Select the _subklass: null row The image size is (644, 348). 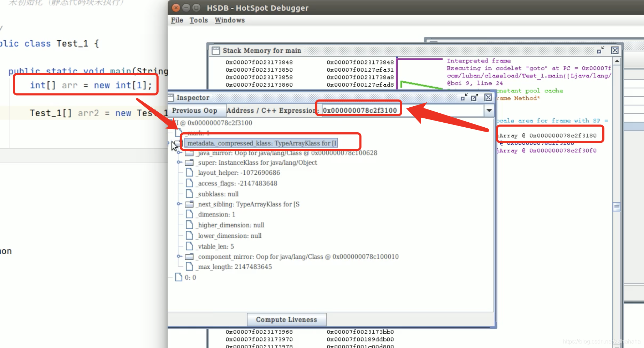[218, 194]
